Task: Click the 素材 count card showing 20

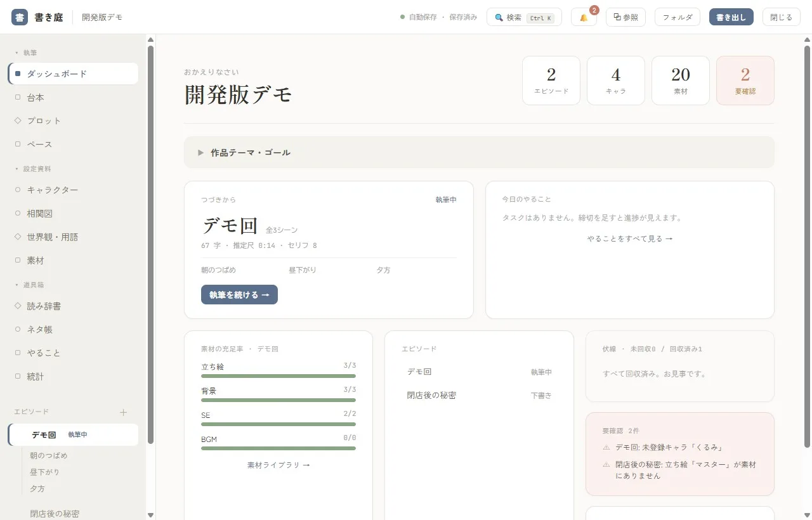Action: pyautogui.click(x=681, y=81)
